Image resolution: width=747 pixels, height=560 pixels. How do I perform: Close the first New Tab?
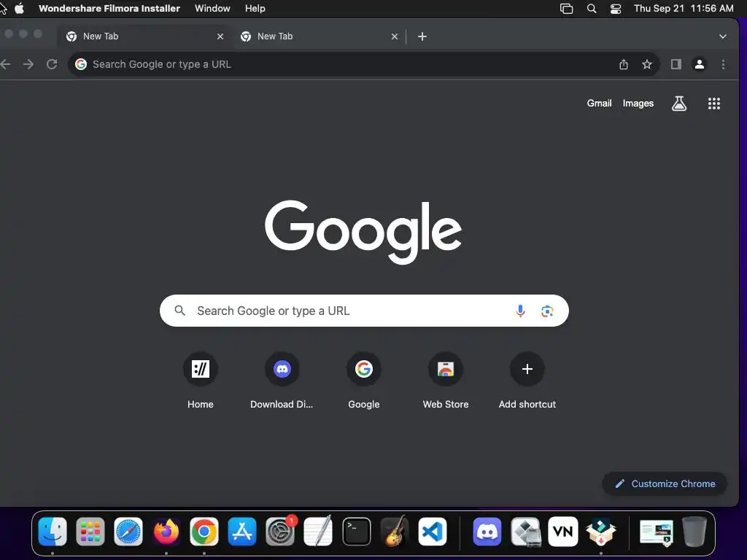[x=220, y=36]
